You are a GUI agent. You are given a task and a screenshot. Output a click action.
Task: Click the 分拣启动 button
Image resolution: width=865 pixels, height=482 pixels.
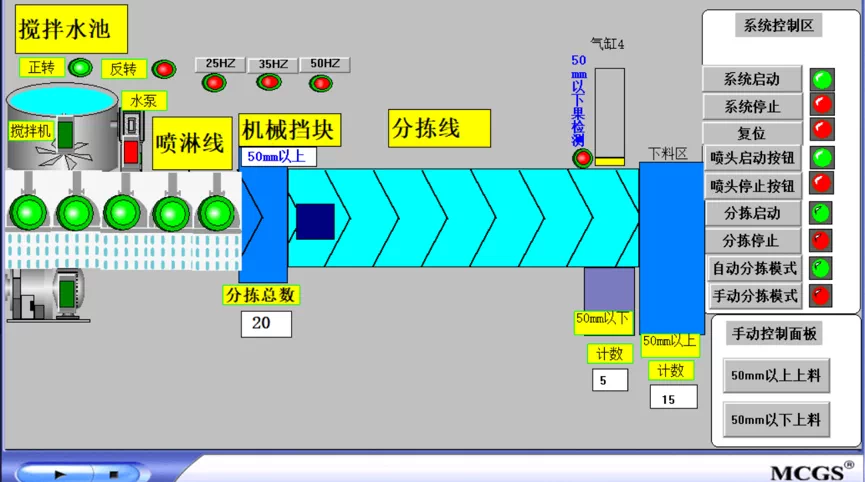(x=753, y=213)
